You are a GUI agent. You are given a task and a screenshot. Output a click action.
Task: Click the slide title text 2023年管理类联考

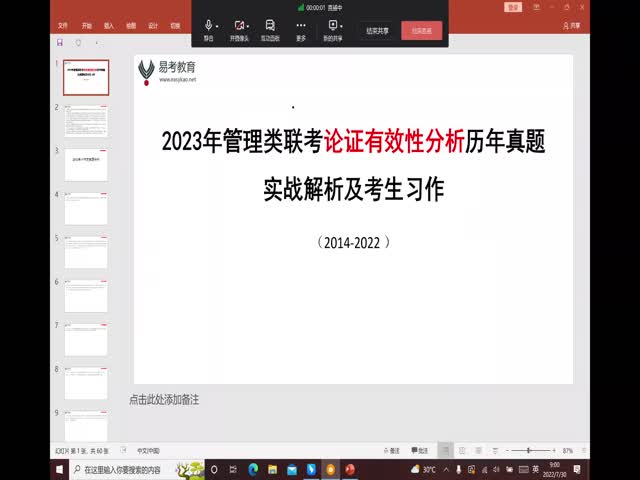[242, 141]
